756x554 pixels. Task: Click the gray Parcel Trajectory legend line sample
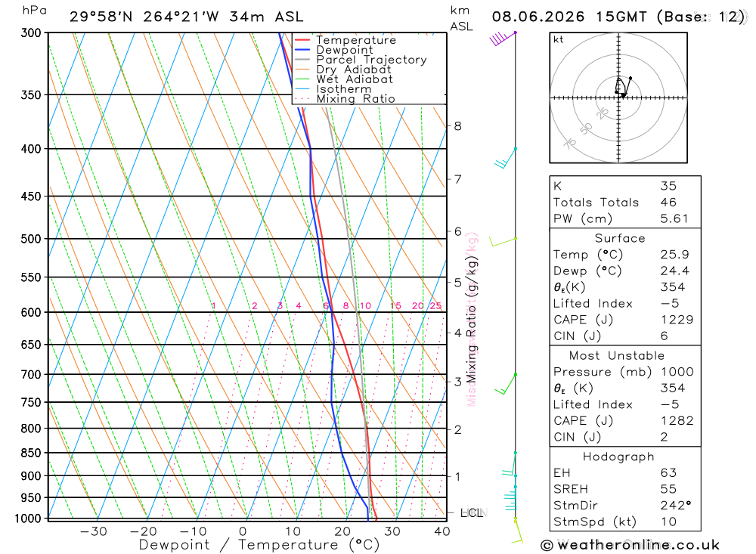click(x=302, y=60)
